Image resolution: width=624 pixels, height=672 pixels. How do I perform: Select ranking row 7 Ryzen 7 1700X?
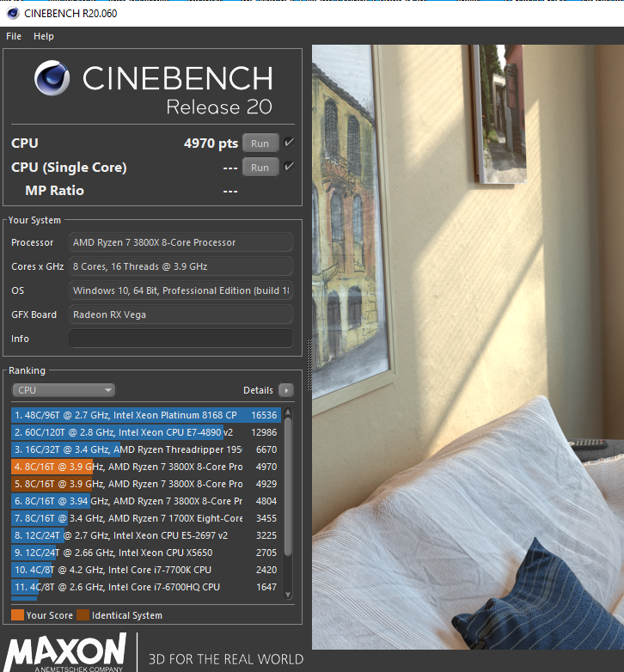(146, 518)
